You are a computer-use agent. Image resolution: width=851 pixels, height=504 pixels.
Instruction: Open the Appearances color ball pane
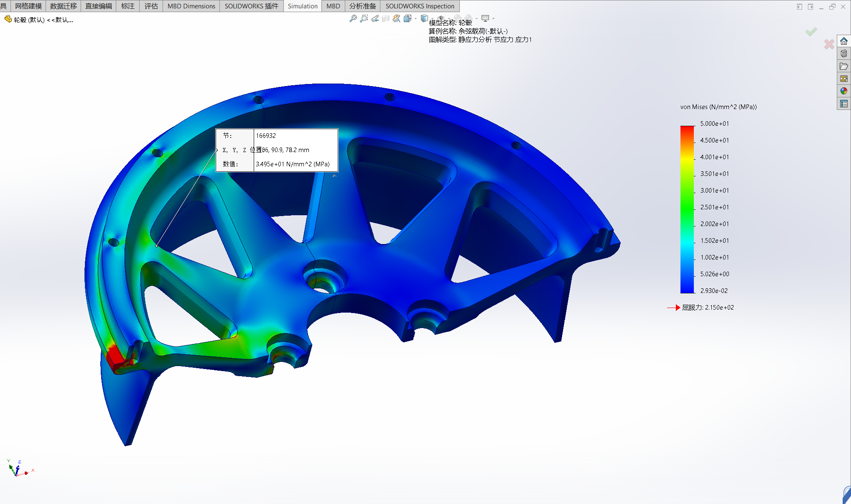pyautogui.click(x=844, y=91)
